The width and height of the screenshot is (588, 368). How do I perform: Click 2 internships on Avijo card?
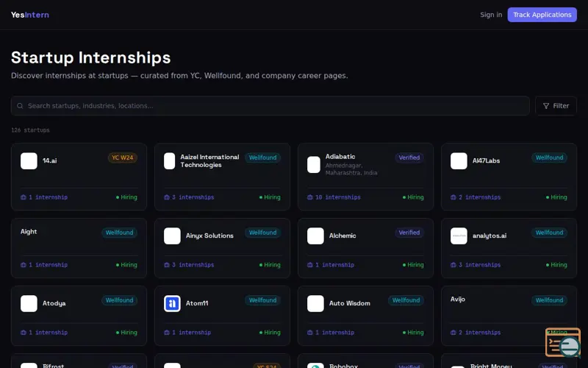pyautogui.click(x=479, y=333)
